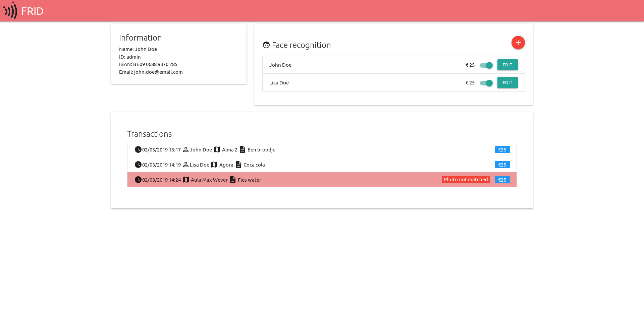Click the map icon beside Aula Max Wever
This screenshot has height=317, width=644.
coord(186,180)
